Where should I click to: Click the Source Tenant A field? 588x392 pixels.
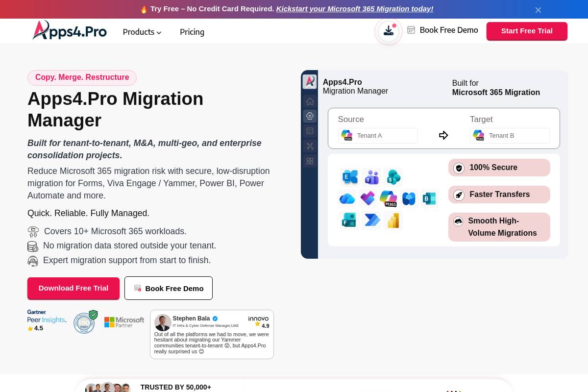click(378, 136)
